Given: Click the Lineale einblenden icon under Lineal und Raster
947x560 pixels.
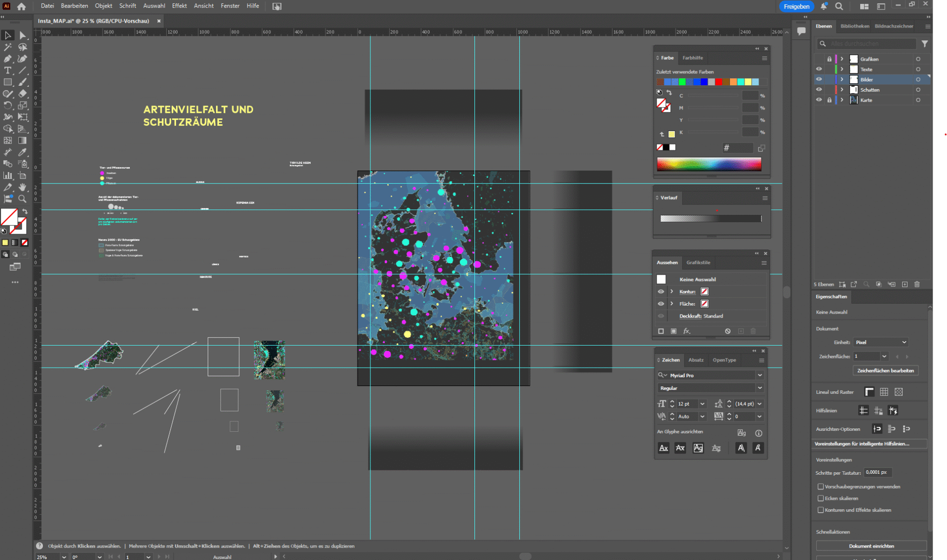Looking at the screenshot, I should (x=869, y=392).
